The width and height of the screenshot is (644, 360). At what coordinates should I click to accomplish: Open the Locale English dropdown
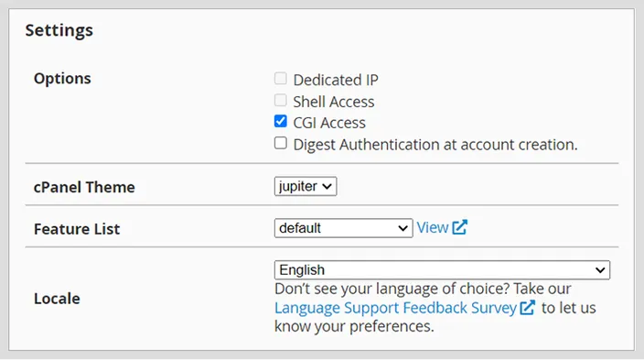(x=443, y=270)
